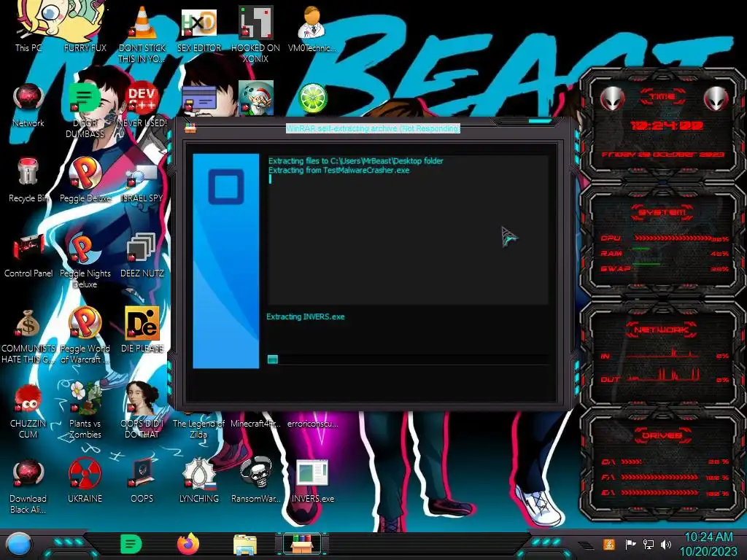
Task: Open The Legend of Zilda label
Action: coord(198,429)
